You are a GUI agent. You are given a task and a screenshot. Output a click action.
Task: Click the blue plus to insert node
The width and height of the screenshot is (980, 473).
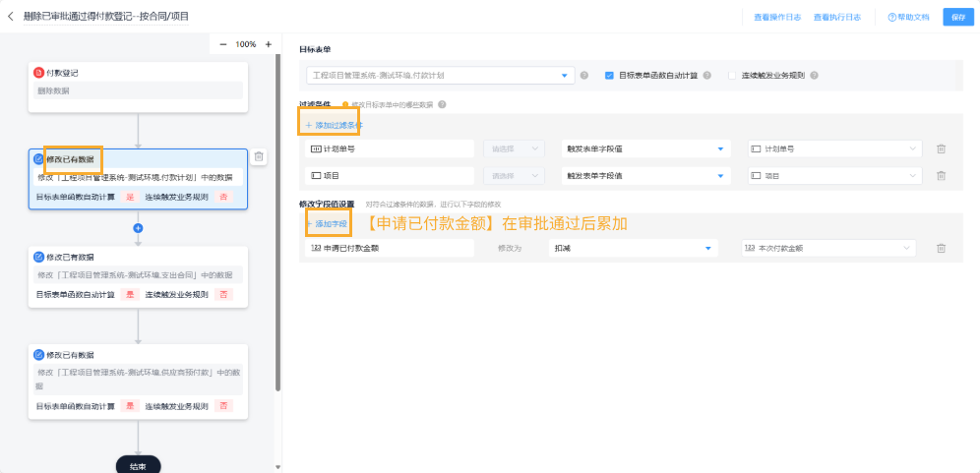138,228
